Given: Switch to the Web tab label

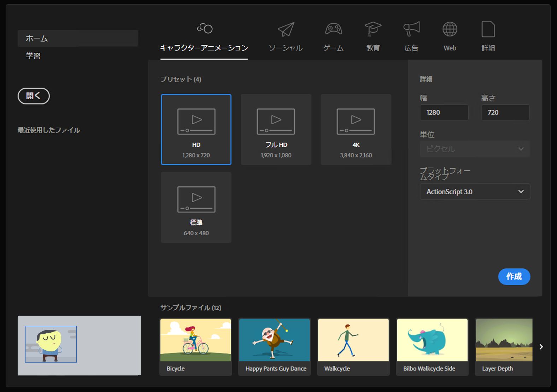Looking at the screenshot, I should 450,48.
